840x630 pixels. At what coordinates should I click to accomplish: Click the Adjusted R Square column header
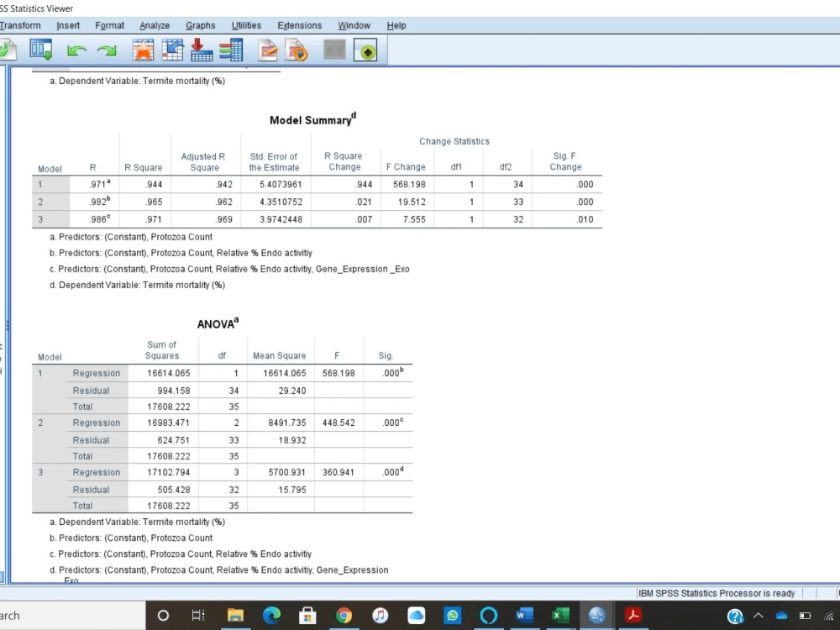pyautogui.click(x=203, y=162)
